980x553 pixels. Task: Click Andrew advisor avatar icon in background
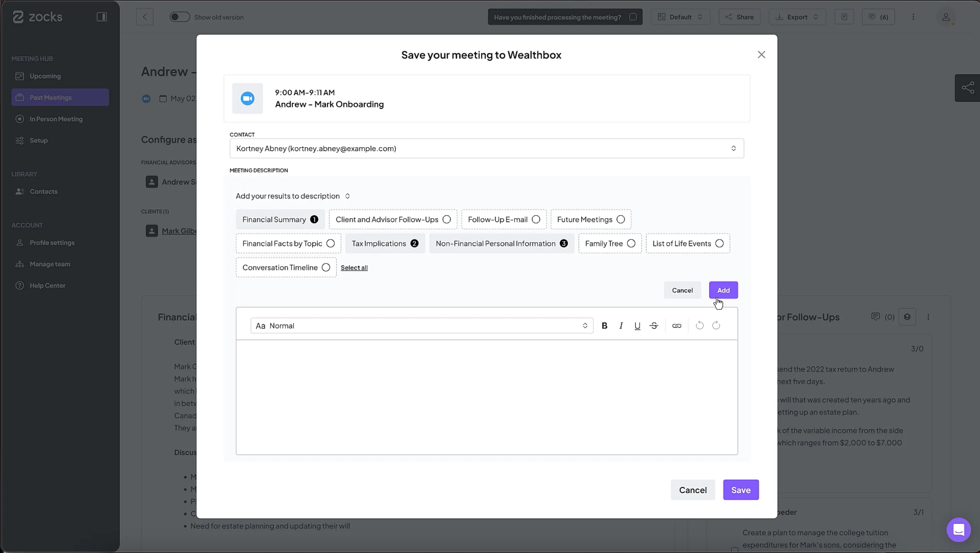pos(151,181)
